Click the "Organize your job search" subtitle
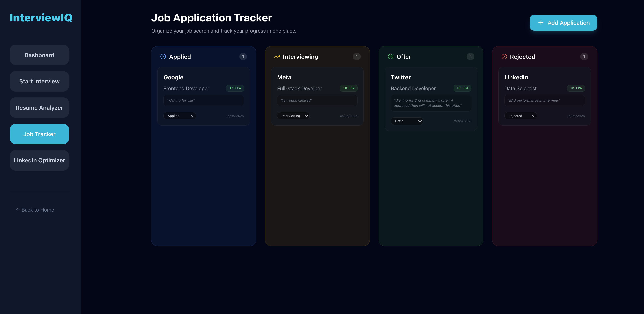The width and height of the screenshot is (644, 314). click(x=224, y=31)
